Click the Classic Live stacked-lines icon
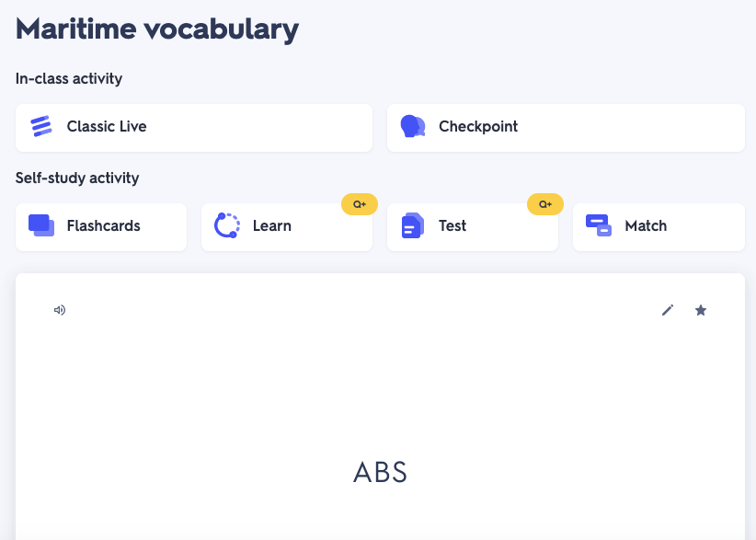 point(41,127)
